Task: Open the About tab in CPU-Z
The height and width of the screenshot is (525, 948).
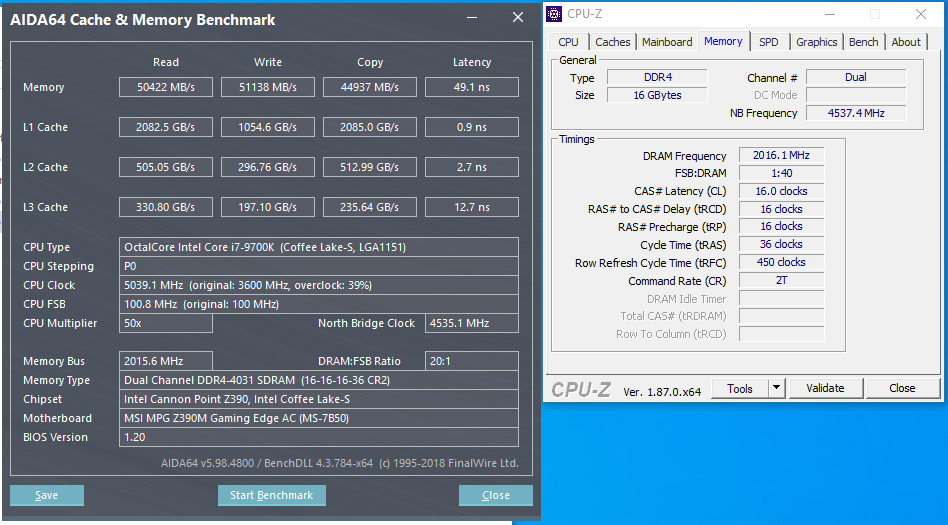Action: (x=906, y=42)
